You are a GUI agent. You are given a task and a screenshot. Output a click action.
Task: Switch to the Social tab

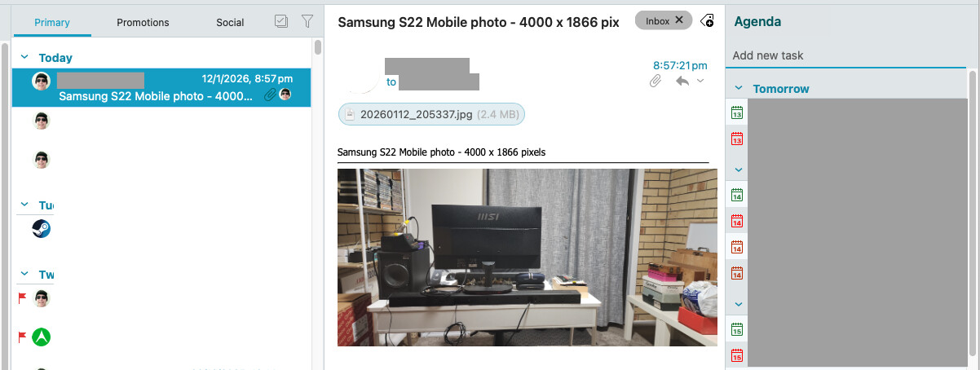tap(230, 22)
